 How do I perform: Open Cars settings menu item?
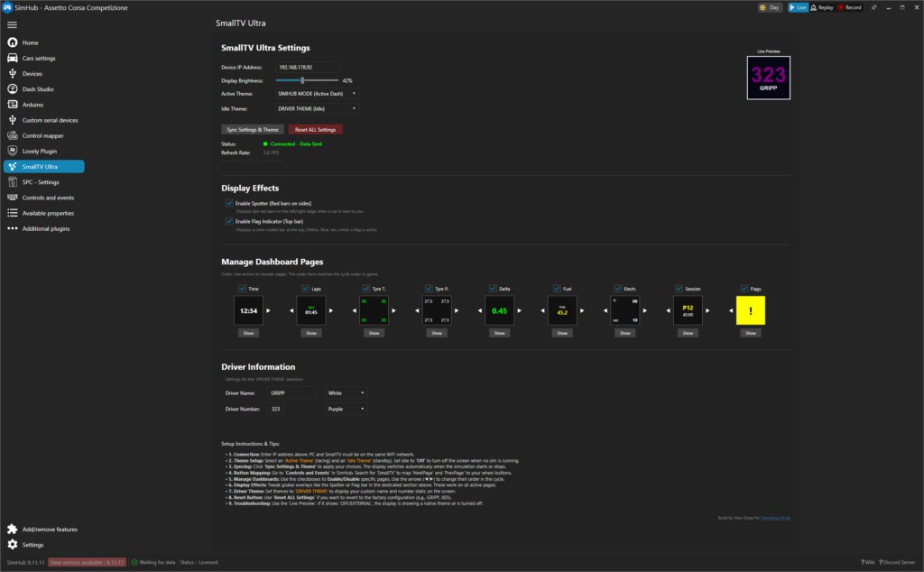click(39, 59)
